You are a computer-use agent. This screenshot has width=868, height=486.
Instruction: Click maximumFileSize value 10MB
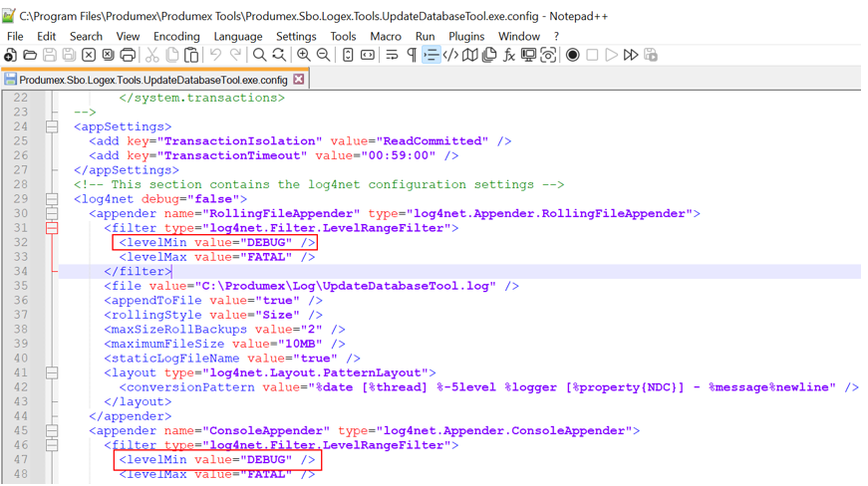[x=303, y=344]
